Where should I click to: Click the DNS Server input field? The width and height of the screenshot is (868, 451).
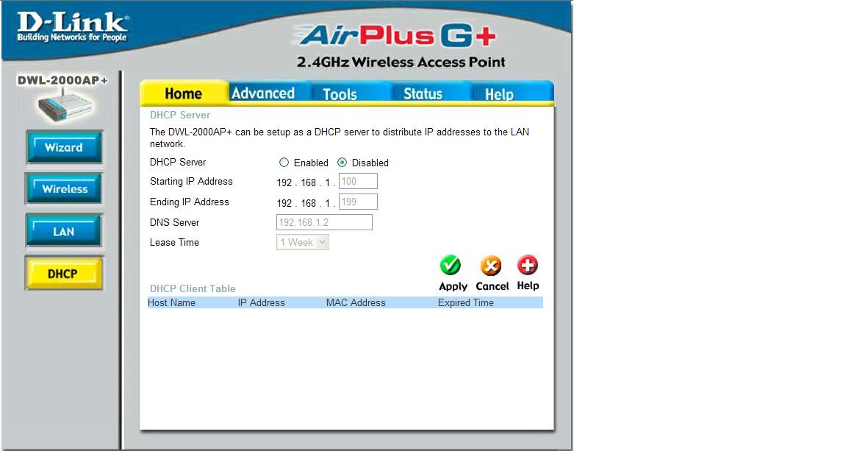(324, 222)
